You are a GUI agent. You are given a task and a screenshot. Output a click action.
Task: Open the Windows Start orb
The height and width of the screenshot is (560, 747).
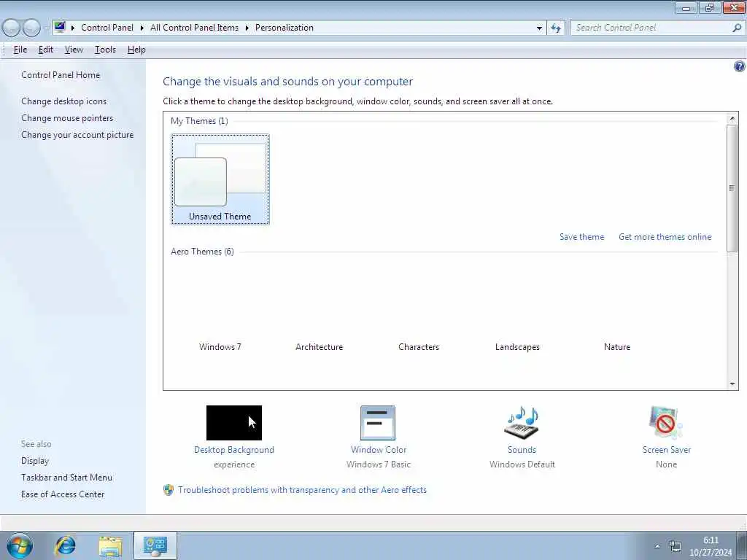point(20,545)
